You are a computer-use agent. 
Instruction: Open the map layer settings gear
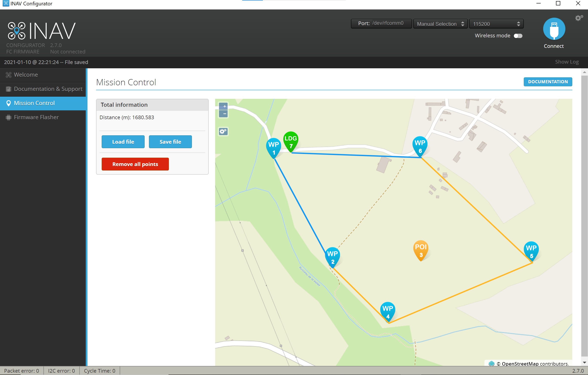223,131
